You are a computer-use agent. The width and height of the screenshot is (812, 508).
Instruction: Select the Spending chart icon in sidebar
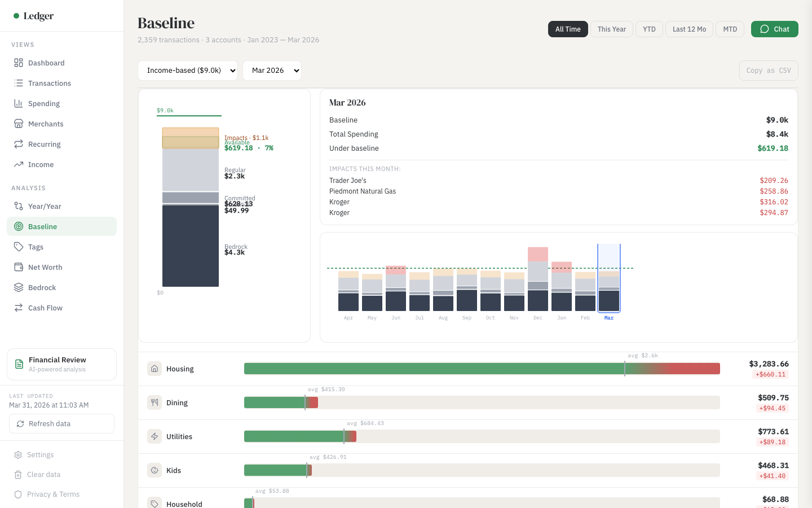(x=17, y=103)
